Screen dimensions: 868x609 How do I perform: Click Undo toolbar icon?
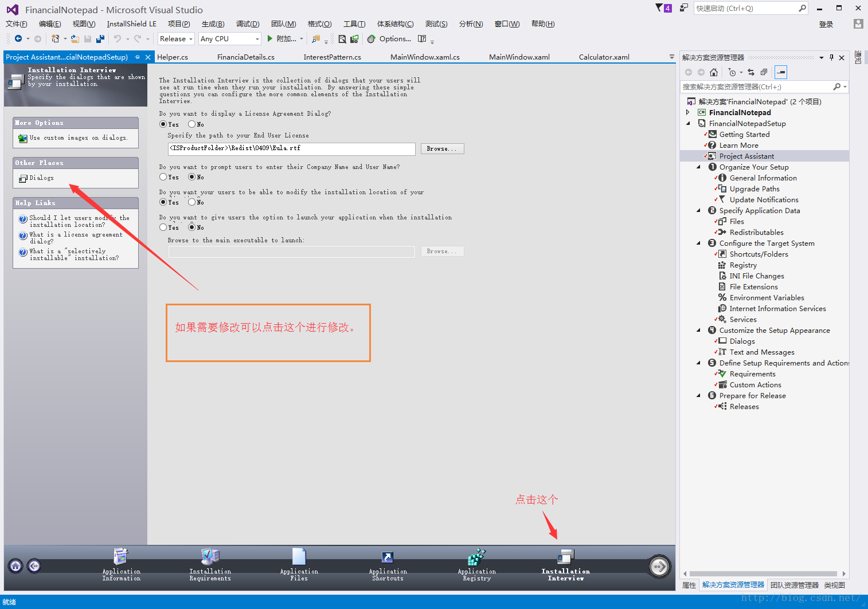pos(118,39)
